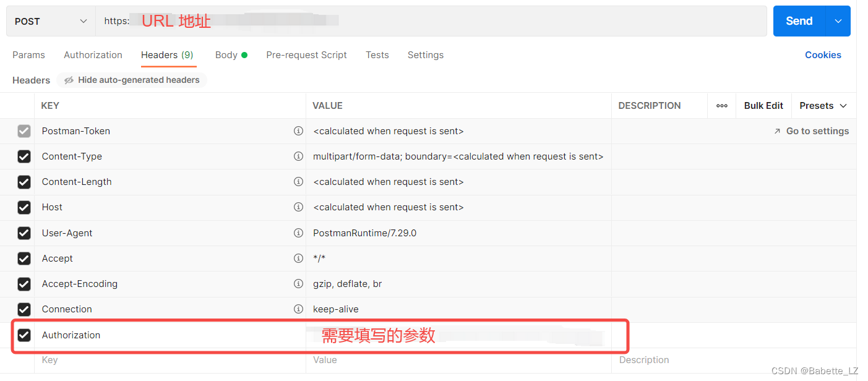
Task: Click the info icon beside Content-Type header
Action: click(299, 156)
